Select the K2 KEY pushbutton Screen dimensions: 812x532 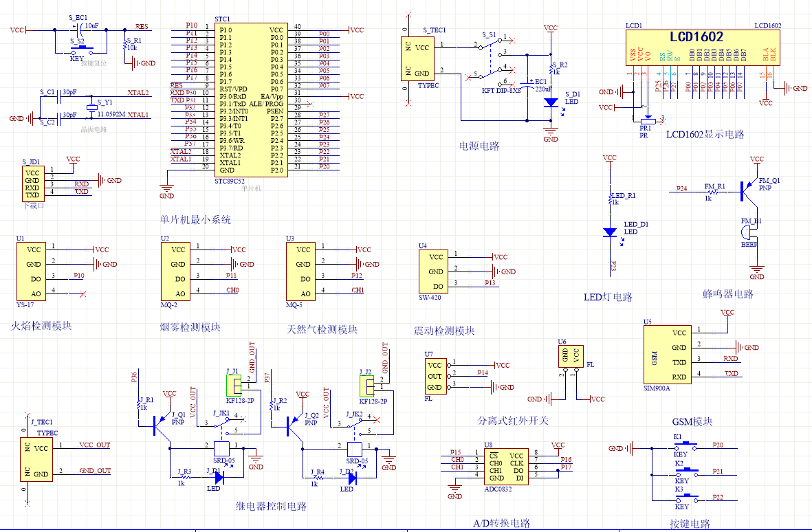point(685,472)
